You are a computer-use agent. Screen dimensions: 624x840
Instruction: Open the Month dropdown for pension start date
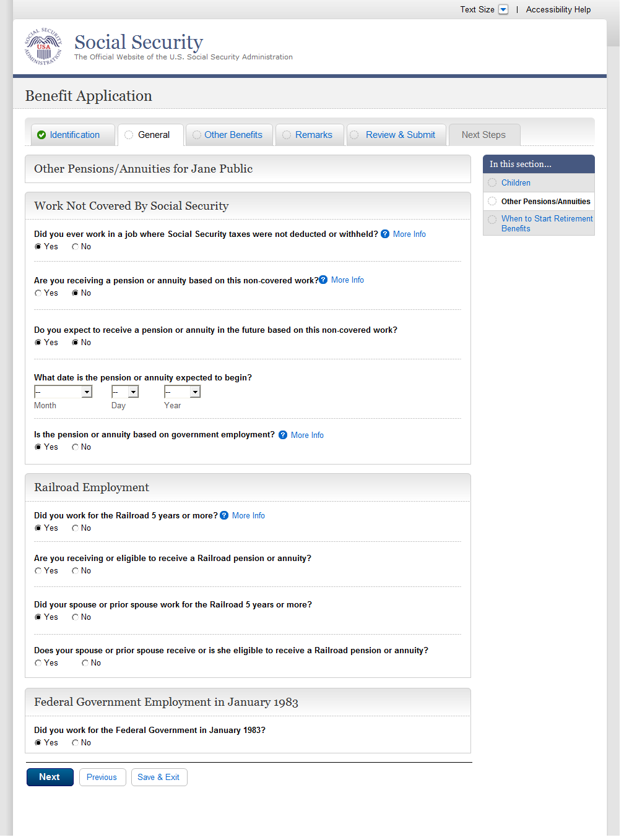[63, 392]
